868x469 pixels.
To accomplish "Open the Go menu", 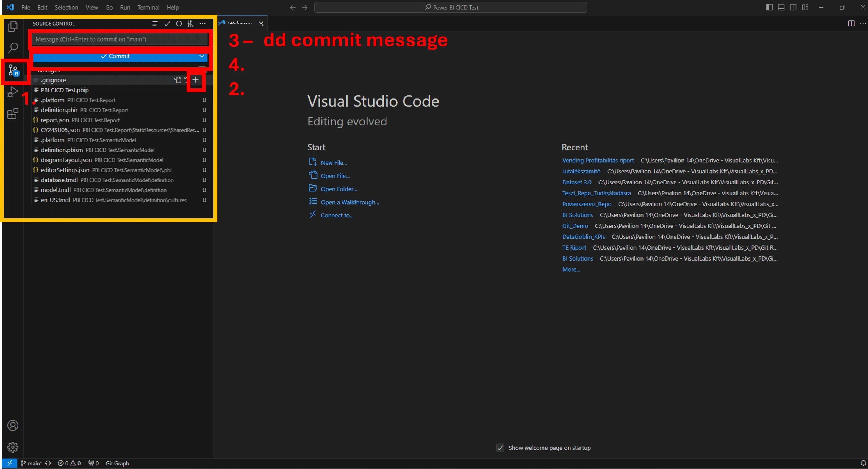I will coord(109,7).
